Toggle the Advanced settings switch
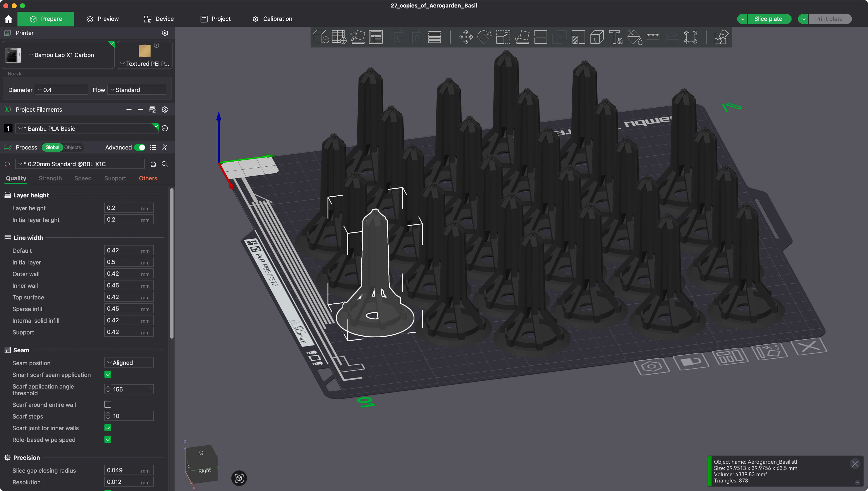Image resolution: width=868 pixels, height=491 pixels. pyautogui.click(x=139, y=147)
